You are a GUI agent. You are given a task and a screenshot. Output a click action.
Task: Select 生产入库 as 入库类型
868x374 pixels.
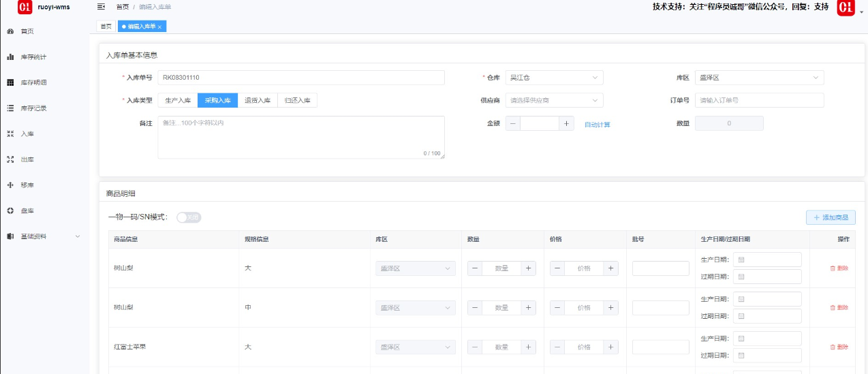click(x=178, y=100)
